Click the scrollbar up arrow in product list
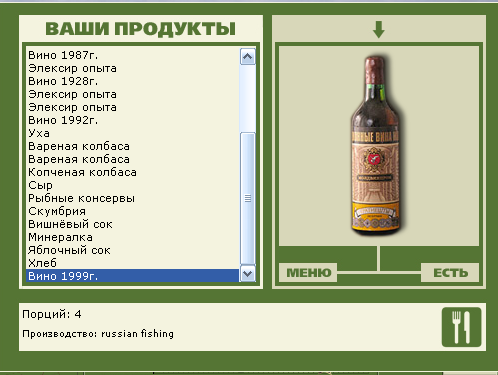498x375 pixels. (248, 56)
